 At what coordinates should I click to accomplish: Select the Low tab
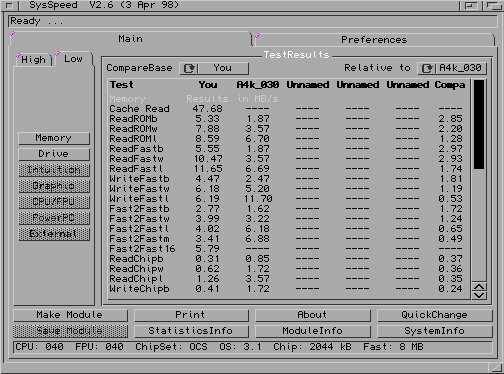click(73, 59)
